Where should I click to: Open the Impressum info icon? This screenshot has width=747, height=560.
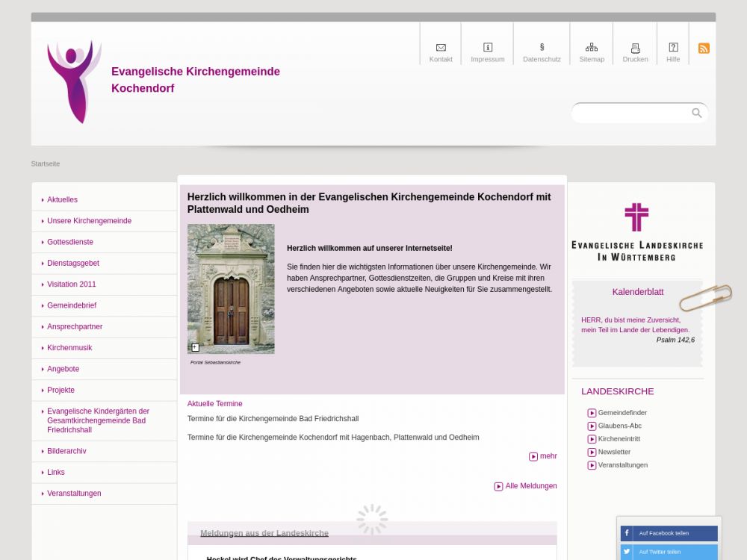[488, 48]
